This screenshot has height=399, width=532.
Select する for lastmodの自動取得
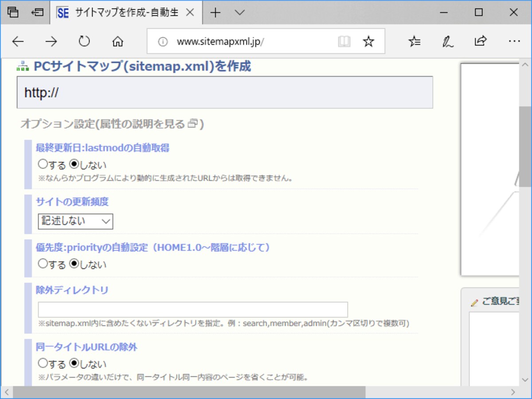43,164
